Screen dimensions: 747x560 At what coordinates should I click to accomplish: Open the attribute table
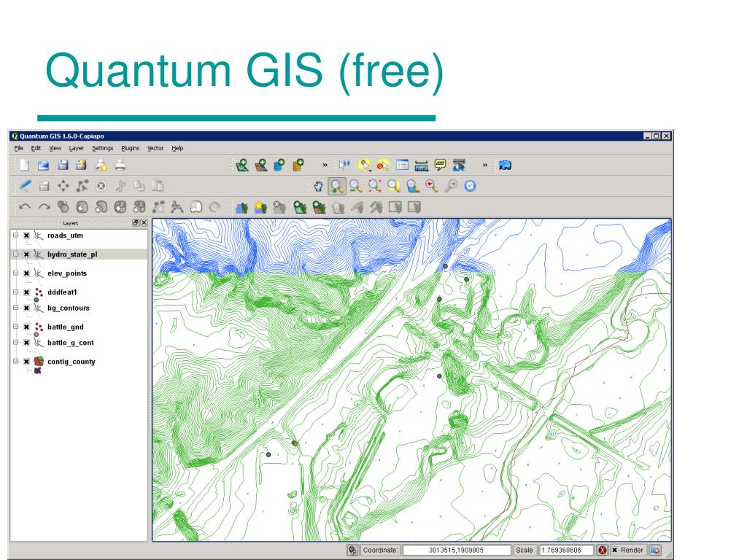click(402, 166)
